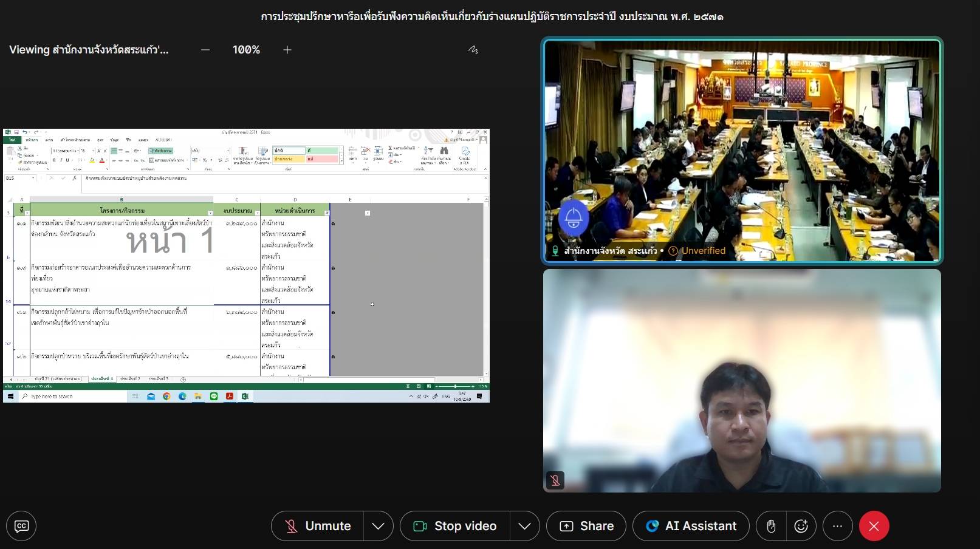
Task: Expand video options arrow beside Stop video
Action: pyautogui.click(x=524, y=526)
